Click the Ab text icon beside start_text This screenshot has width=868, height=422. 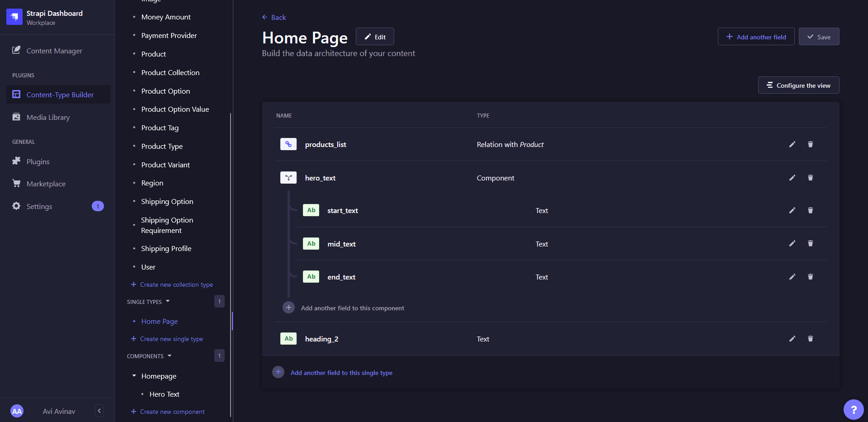[x=311, y=210]
